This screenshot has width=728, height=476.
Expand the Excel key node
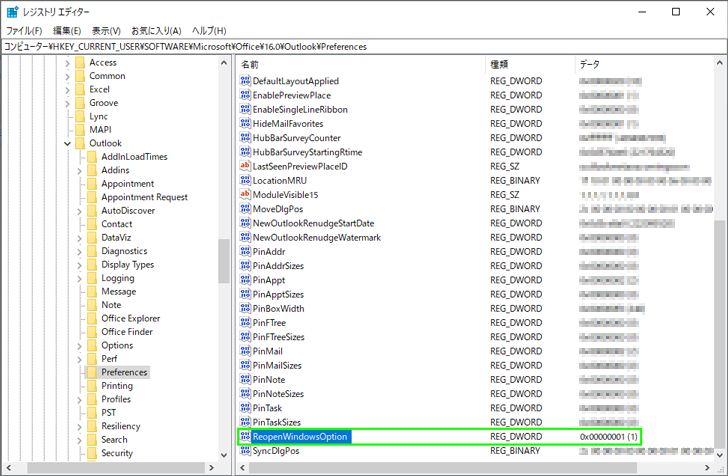click(x=67, y=90)
